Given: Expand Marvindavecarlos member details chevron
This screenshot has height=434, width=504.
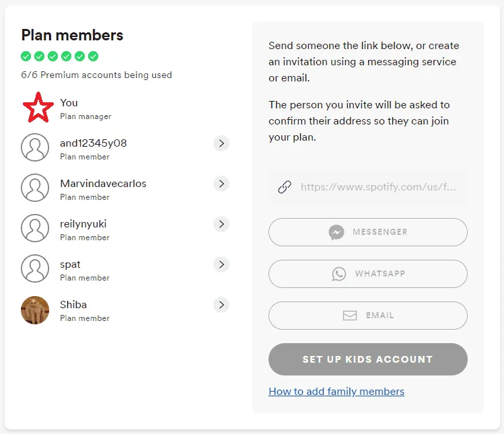Looking at the screenshot, I should coord(221,184).
